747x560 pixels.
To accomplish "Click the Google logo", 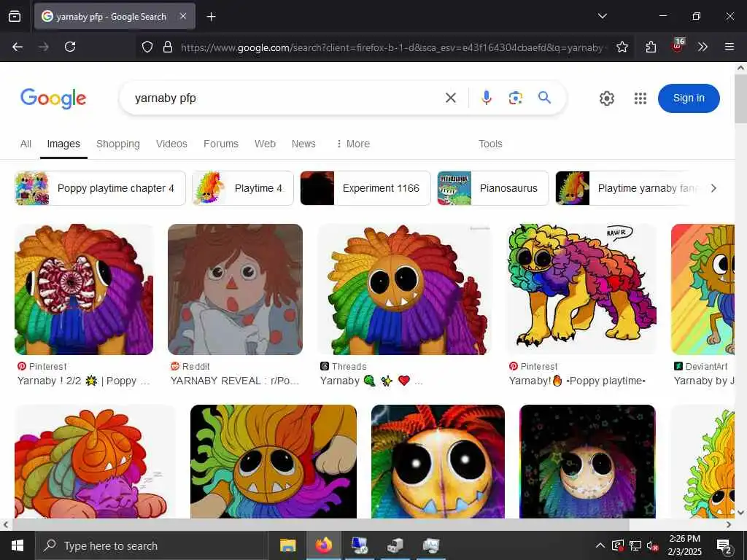I will 53,98.
